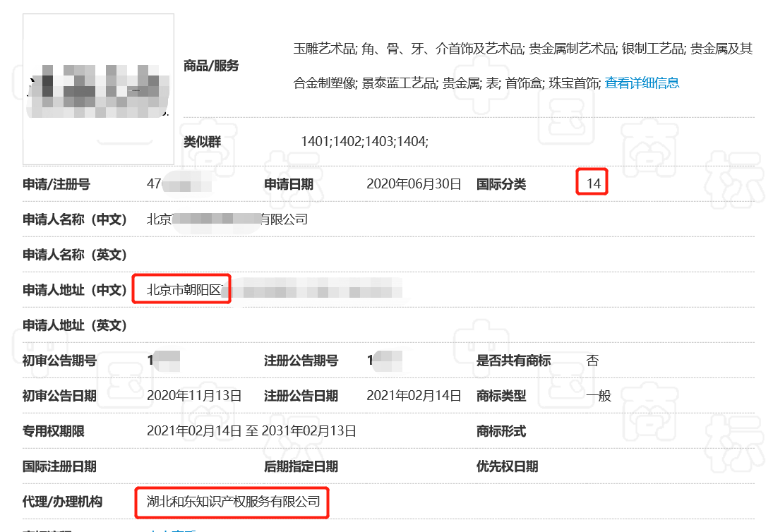Click the 代理/办理机构 label
Image resolution: width=773 pixels, height=532 pixels.
[x=63, y=502]
